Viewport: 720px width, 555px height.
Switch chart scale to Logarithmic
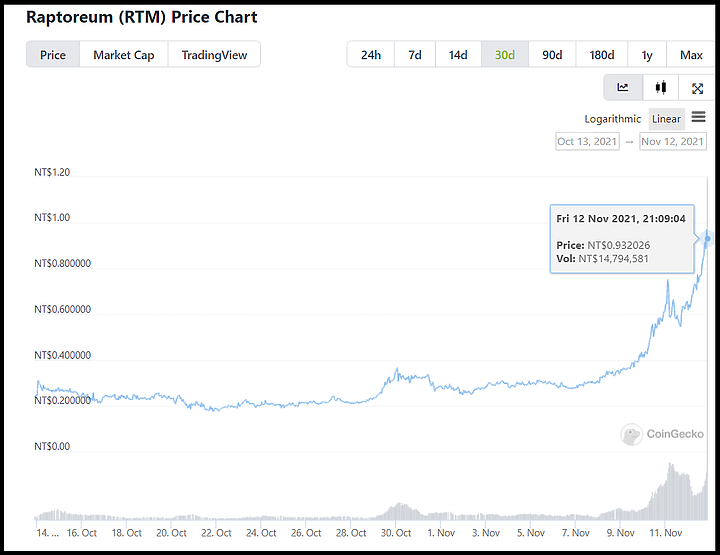click(x=612, y=119)
